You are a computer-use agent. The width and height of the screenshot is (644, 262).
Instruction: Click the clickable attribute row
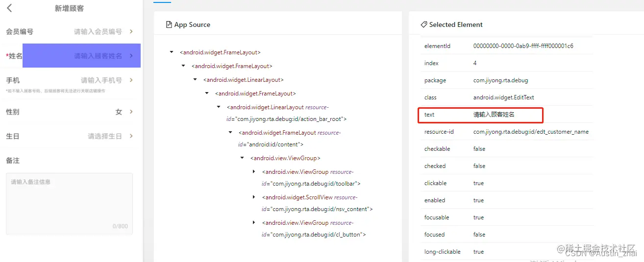coord(506,183)
